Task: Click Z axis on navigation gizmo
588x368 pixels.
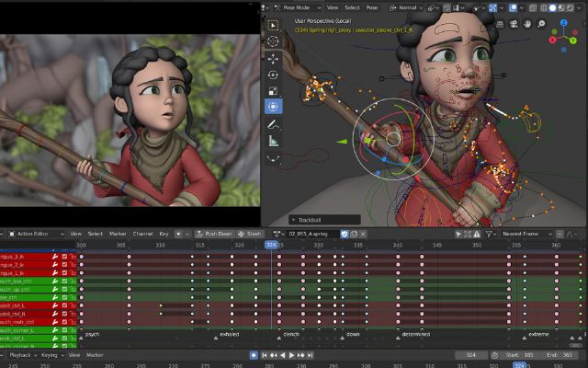Action: [x=563, y=23]
